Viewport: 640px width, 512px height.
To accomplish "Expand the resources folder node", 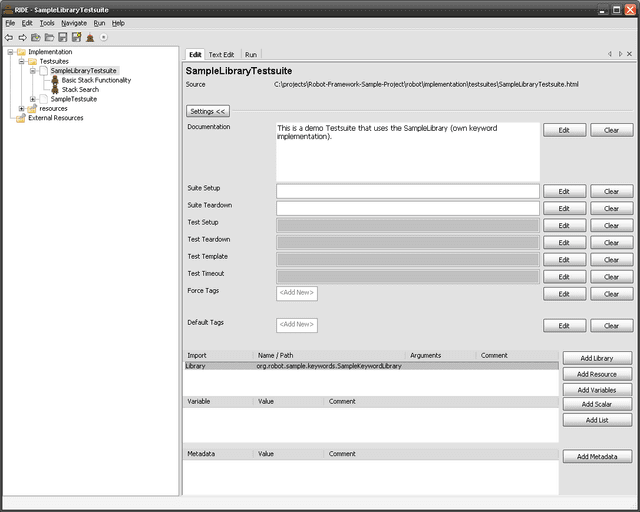I will coord(21,108).
